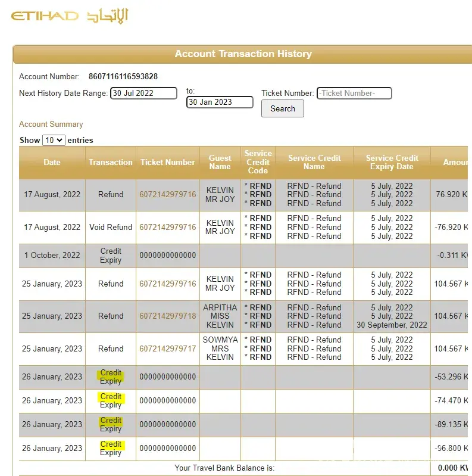
Task: Click the Ticket Number column header
Action: point(167,162)
